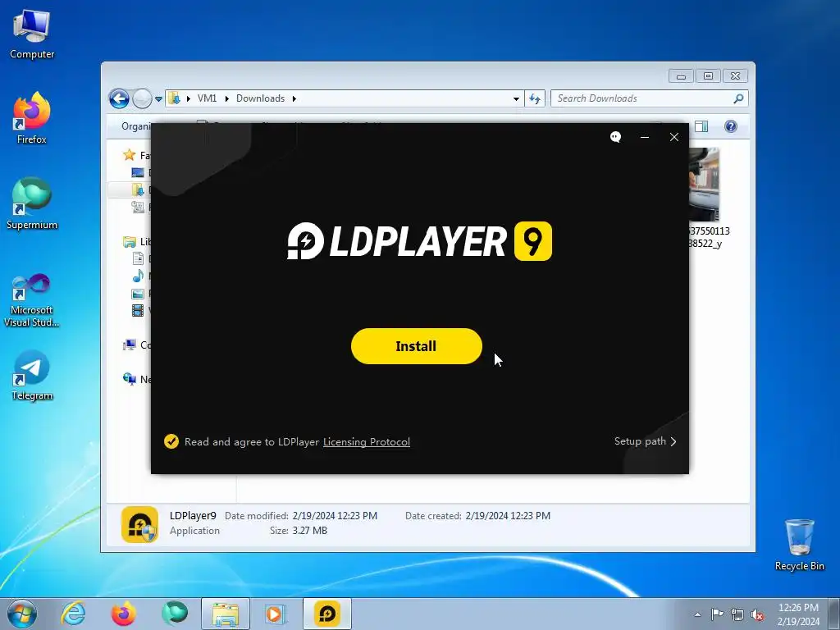Screen dimensions: 840x630
Task: Open the Windows Start menu
Action: coord(22,614)
